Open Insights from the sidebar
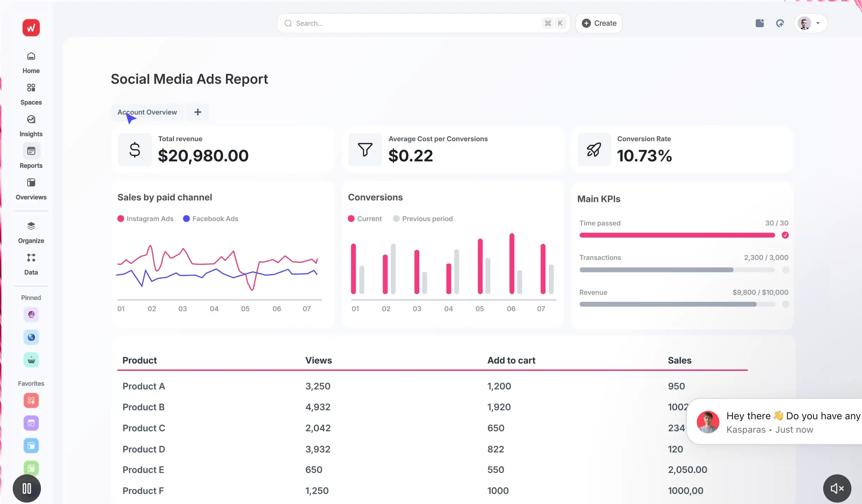 click(31, 123)
